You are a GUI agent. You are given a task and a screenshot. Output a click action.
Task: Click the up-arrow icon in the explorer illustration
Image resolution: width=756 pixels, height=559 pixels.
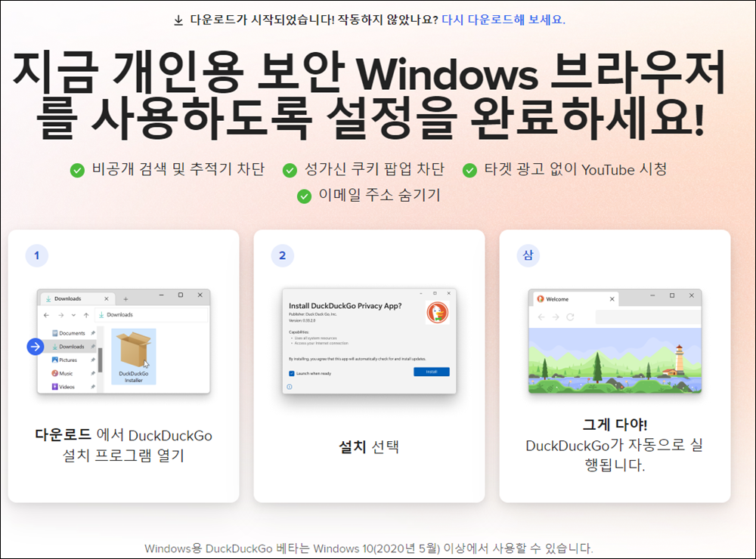pos(86,315)
